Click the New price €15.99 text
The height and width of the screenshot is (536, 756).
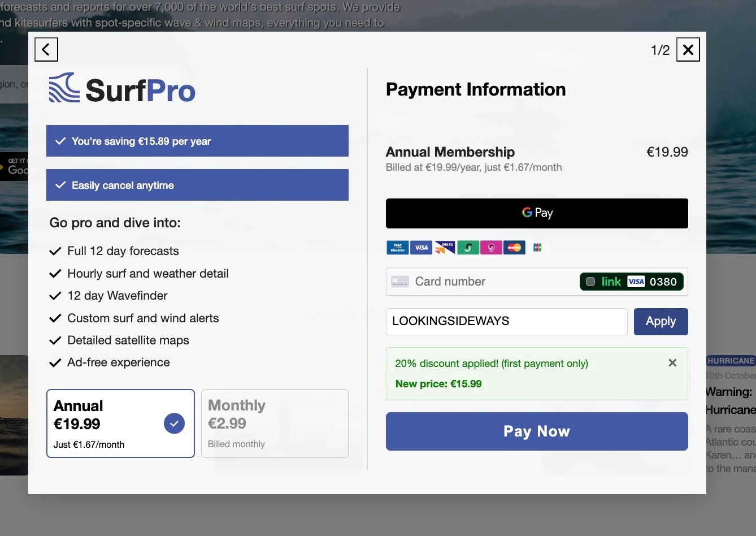coord(438,384)
